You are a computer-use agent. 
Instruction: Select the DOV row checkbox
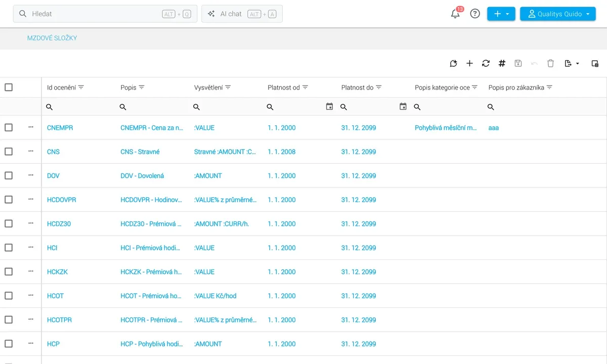9,176
